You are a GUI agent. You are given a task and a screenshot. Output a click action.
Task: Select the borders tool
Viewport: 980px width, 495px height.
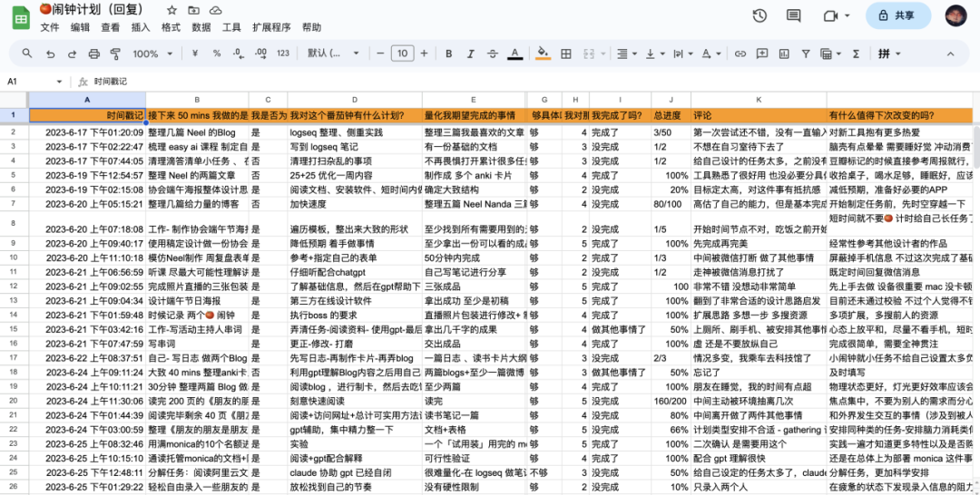[x=566, y=53]
